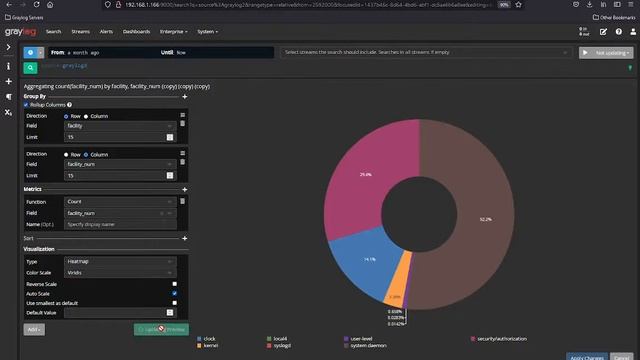Screen dimensions: 640x360
Task: Select Row direction for facility_num grouping
Action: pyautogui.click(x=66, y=155)
